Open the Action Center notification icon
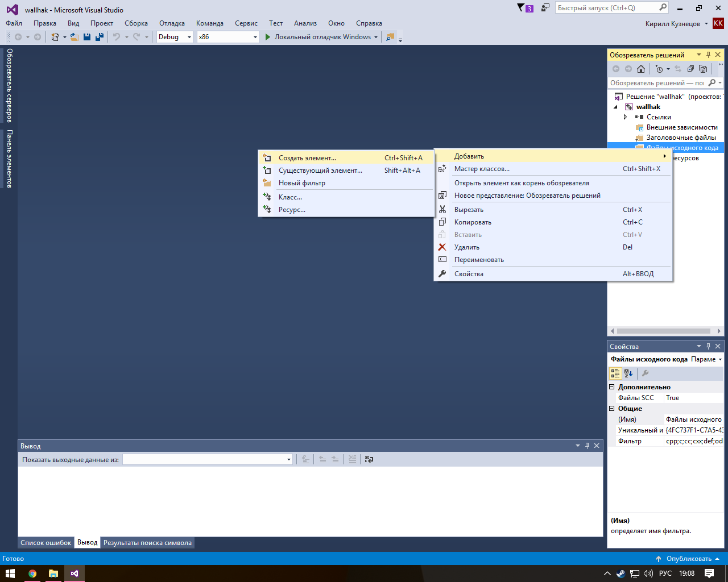Image resolution: width=728 pixels, height=582 pixels. (709, 573)
